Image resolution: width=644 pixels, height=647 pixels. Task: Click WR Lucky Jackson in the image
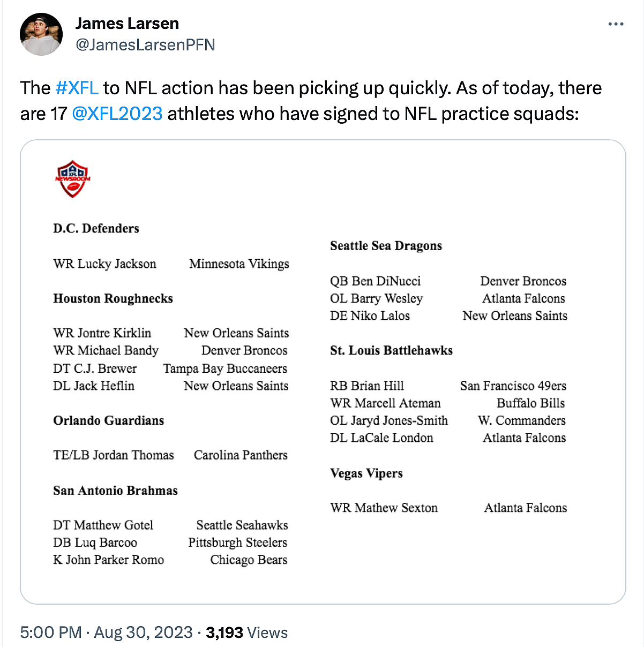[x=104, y=264]
